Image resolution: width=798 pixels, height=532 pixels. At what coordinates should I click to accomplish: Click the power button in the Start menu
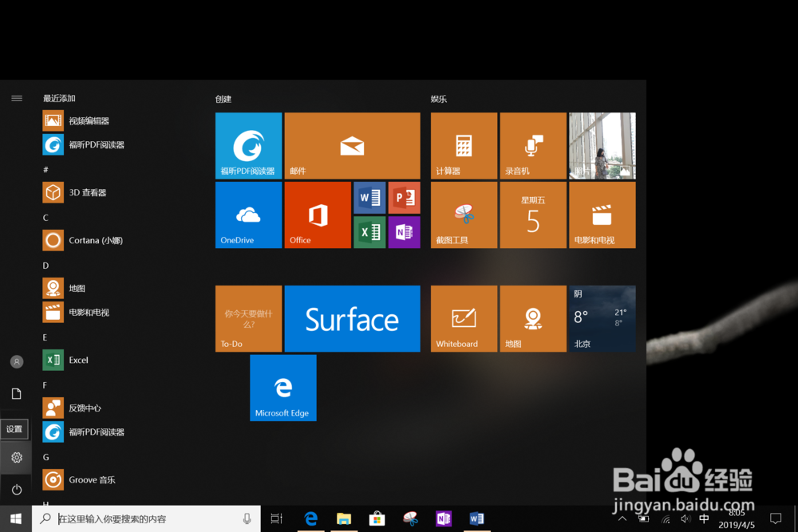(x=16, y=489)
